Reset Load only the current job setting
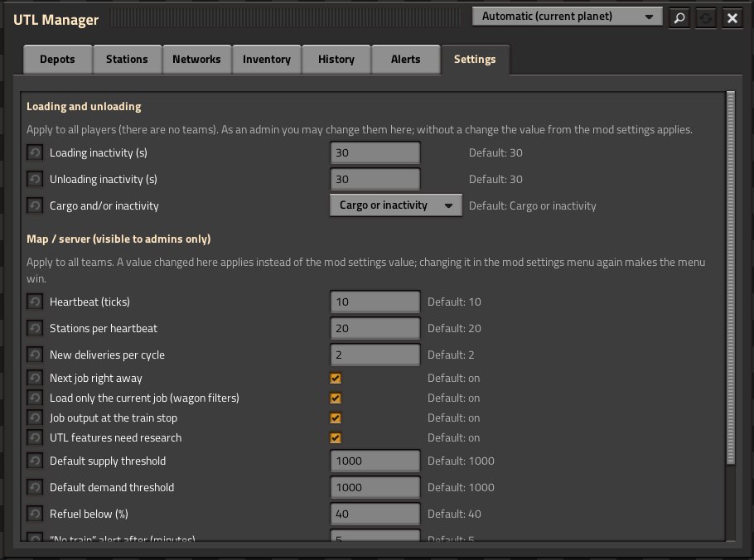Image resolution: width=754 pixels, height=560 pixels. [35, 398]
